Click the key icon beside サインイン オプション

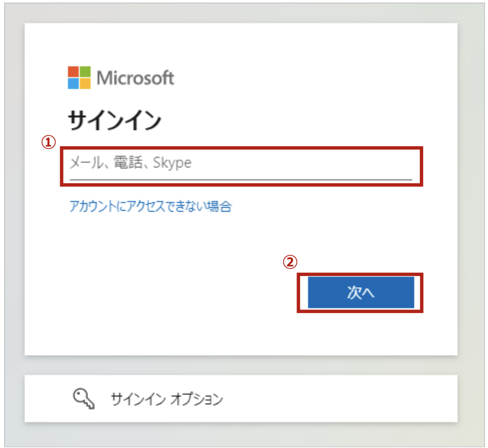pyautogui.click(x=84, y=399)
